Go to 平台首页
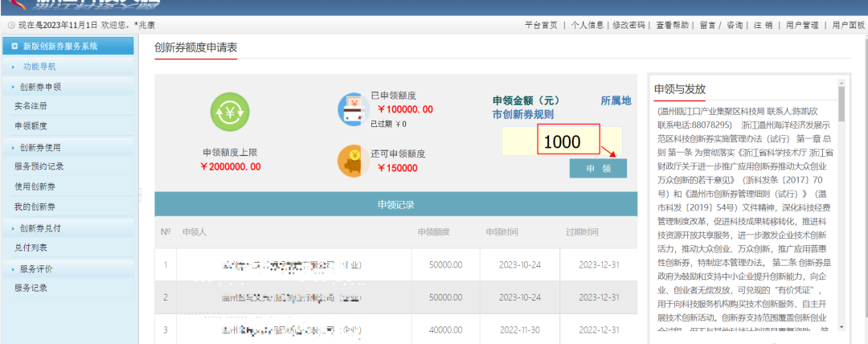Screen dimensions: 868x344 (x=541, y=25)
